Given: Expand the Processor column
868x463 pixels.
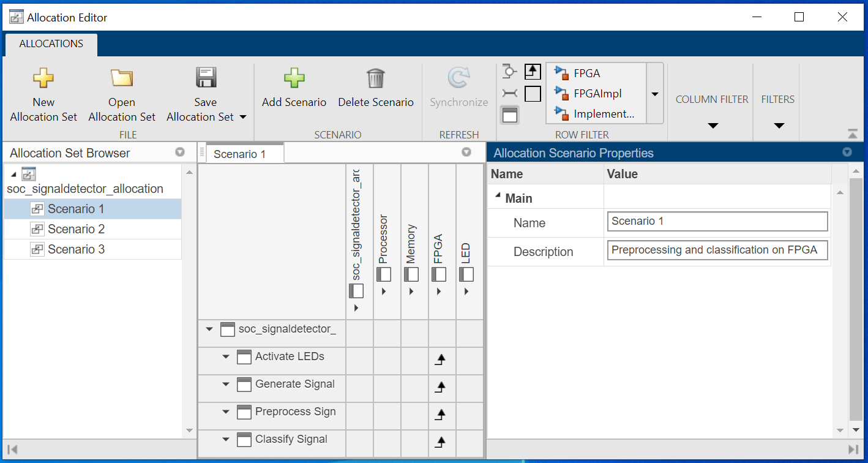Looking at the screenshot, I should pos(384,292).
